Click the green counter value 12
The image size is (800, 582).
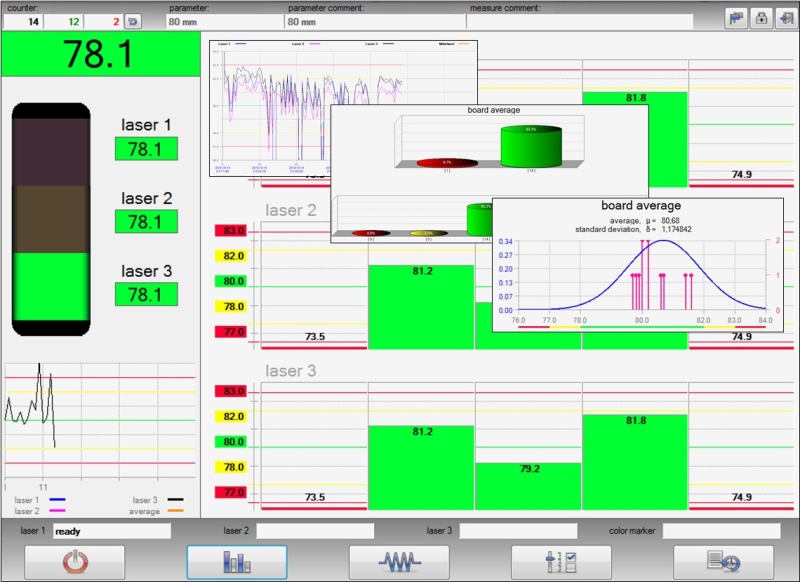pyautogui.click(x=63, y=21)
